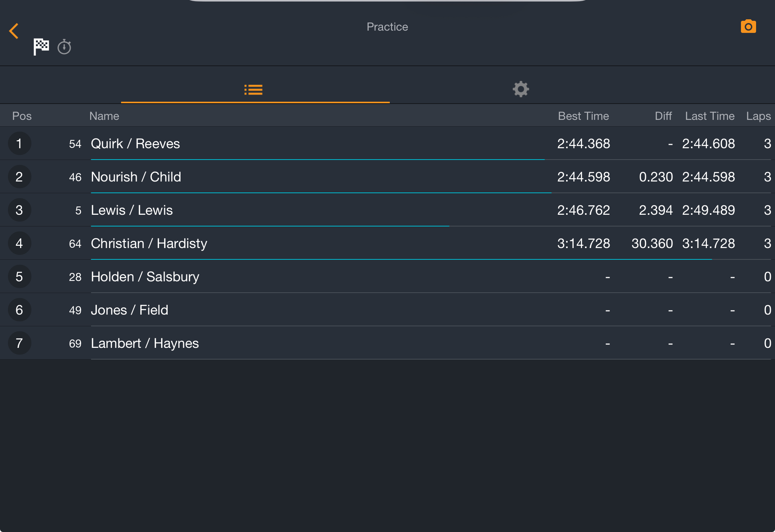Image resolution: width=775 pixels, height=532 pixels.
Task: Click the Diff column header
Action: (663, 116)
